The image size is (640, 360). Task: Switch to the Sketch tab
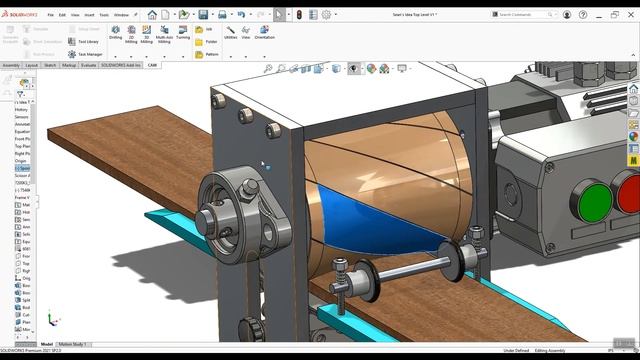[x=50, y=65]
